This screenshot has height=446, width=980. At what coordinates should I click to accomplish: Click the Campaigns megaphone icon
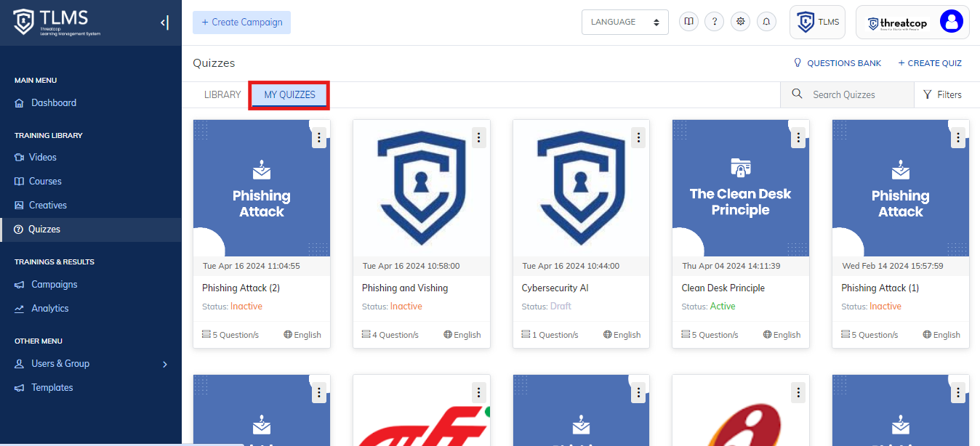[20, 285]
